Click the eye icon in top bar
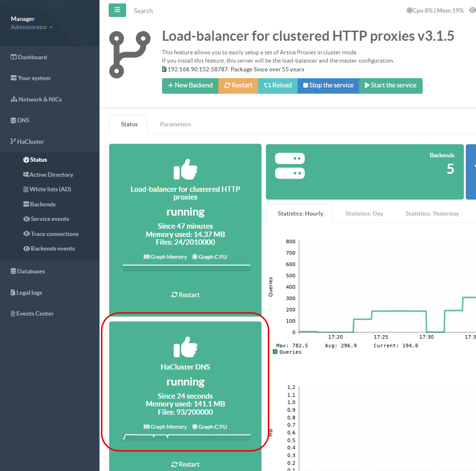The width and height of the screenshot is (476, 471). 473,10
